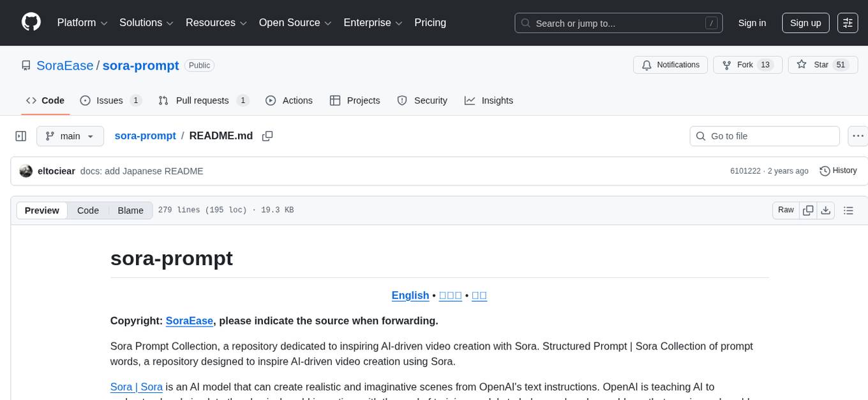The height and width of the screenshot is (400, 868).
Task: Switch to the Blame view
Action: click(x=130, y=210)
